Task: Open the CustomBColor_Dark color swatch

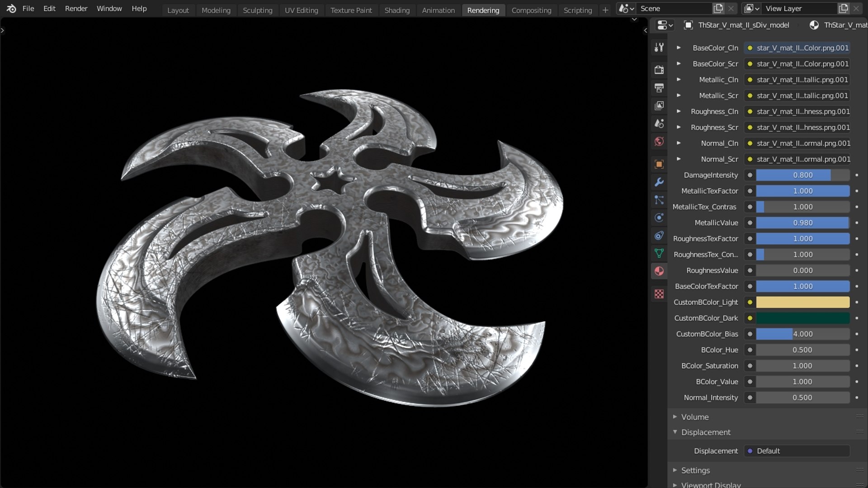Action: pos(803,318)
